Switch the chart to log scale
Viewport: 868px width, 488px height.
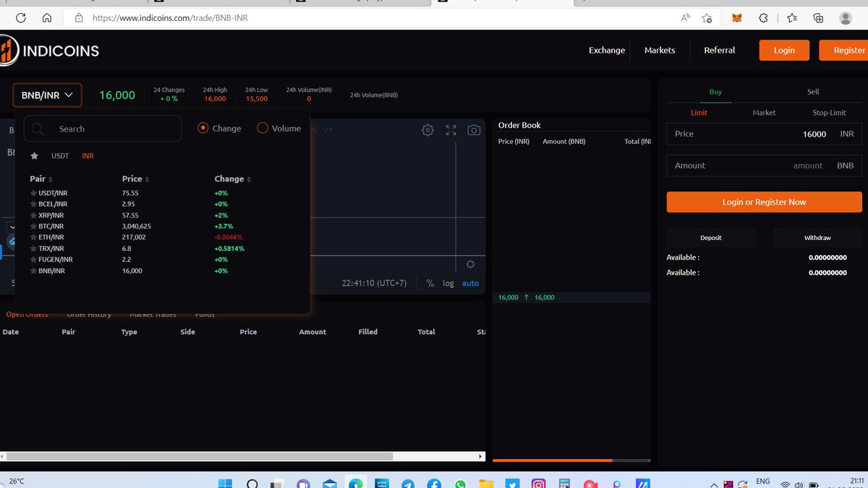(448, 283)
